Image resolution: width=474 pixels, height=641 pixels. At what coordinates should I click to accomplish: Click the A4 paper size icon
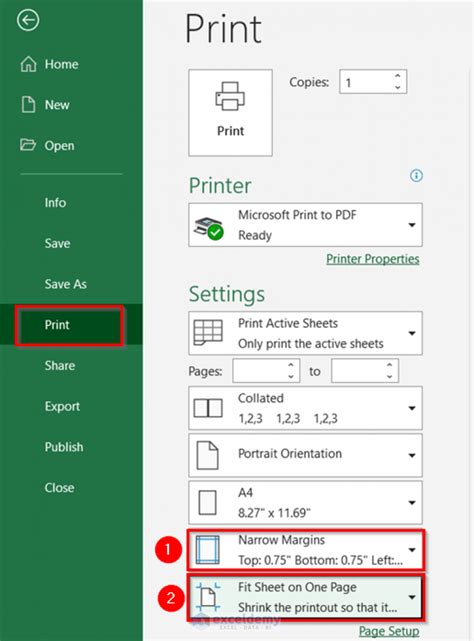click(x=207, y=502)
